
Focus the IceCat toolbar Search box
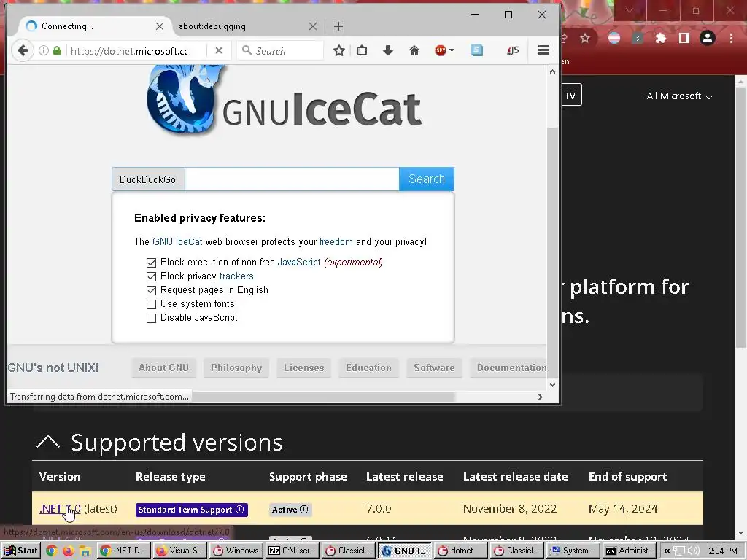[280, 51]
